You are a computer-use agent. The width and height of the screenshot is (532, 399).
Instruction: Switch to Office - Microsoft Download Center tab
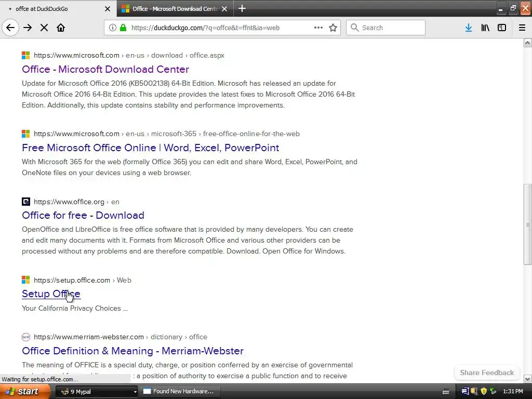(175, 9)
